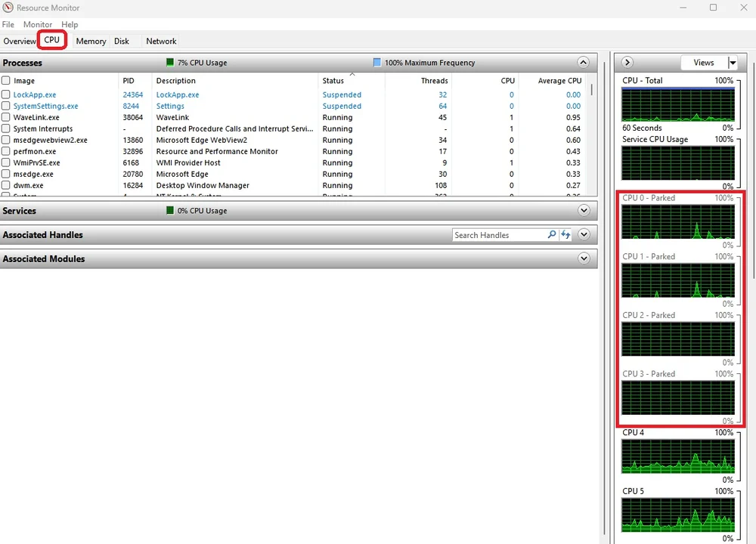Collapse the Processes section
The width and height of the screenshot is (756, 544).
click(x=583, y=63)
